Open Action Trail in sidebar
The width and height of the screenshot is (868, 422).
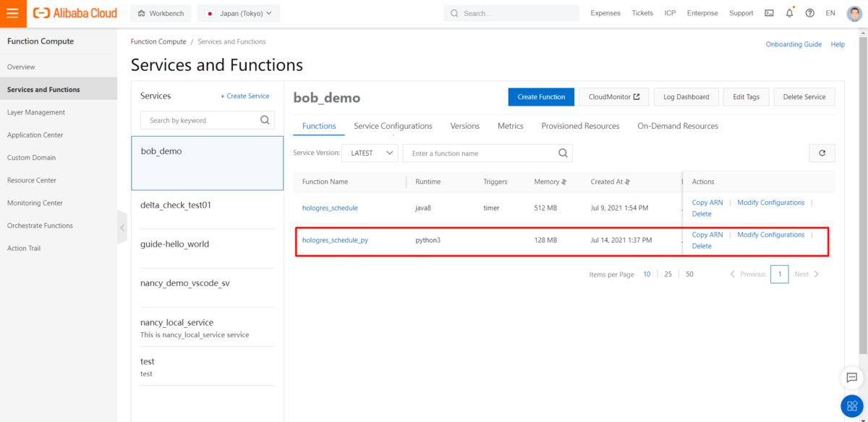24,248
